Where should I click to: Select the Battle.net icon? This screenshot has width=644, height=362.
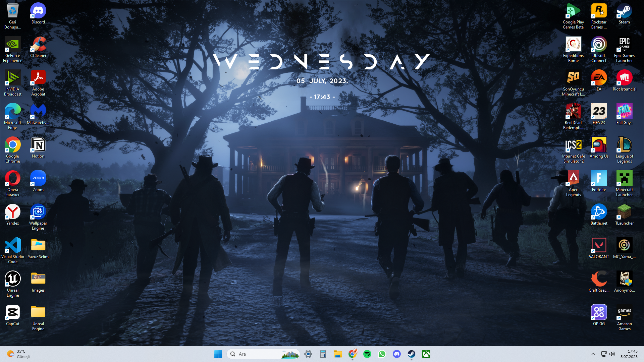[x=599, y=215]
